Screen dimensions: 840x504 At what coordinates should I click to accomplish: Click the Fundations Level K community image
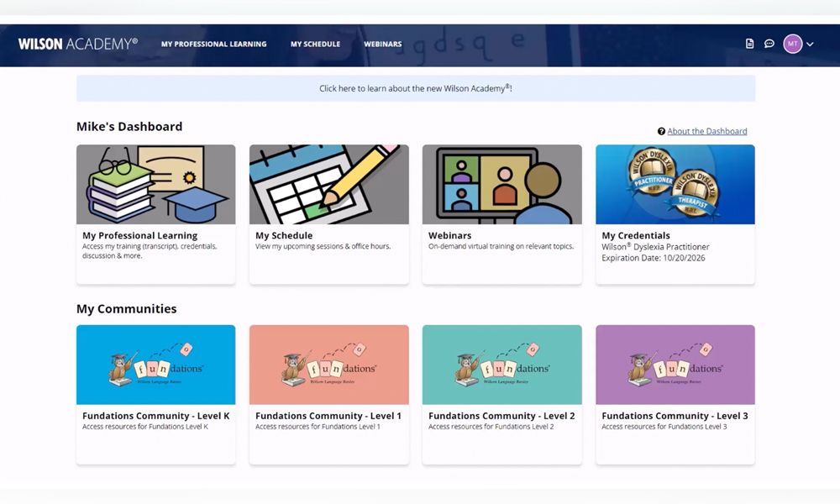coord(156,365)
